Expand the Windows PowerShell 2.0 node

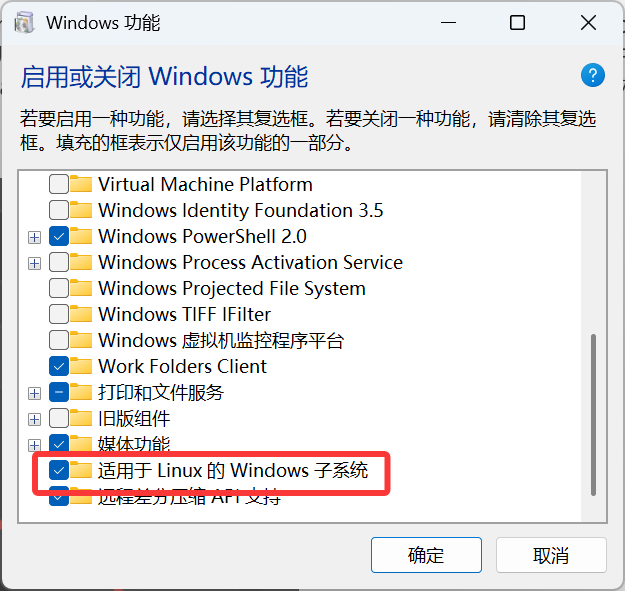[35, 238]
